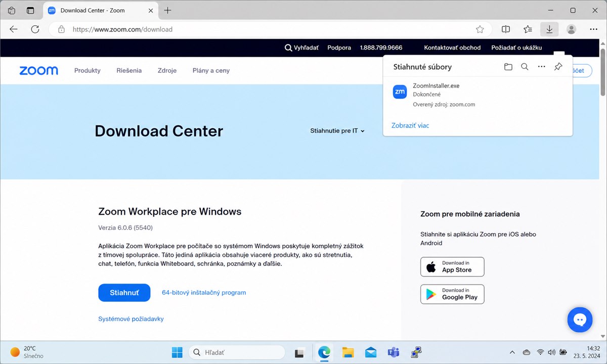Image resolution: width=607 pixels, height=364 pixels.
Task: Open volume control tray icon
Action: pyautogui.click(x=551, y=352)
